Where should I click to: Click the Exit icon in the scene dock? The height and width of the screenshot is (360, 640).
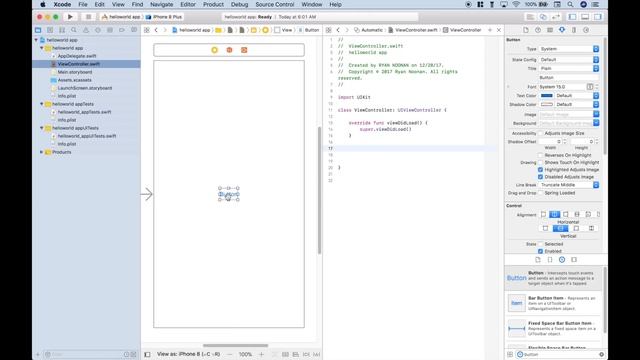tap(244, 50)
